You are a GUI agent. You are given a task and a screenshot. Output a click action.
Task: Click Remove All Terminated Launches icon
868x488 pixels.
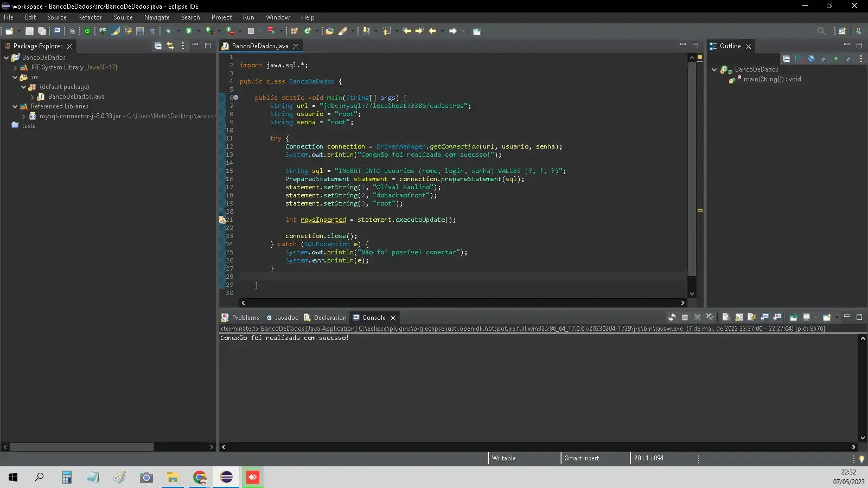pos(710,317)
